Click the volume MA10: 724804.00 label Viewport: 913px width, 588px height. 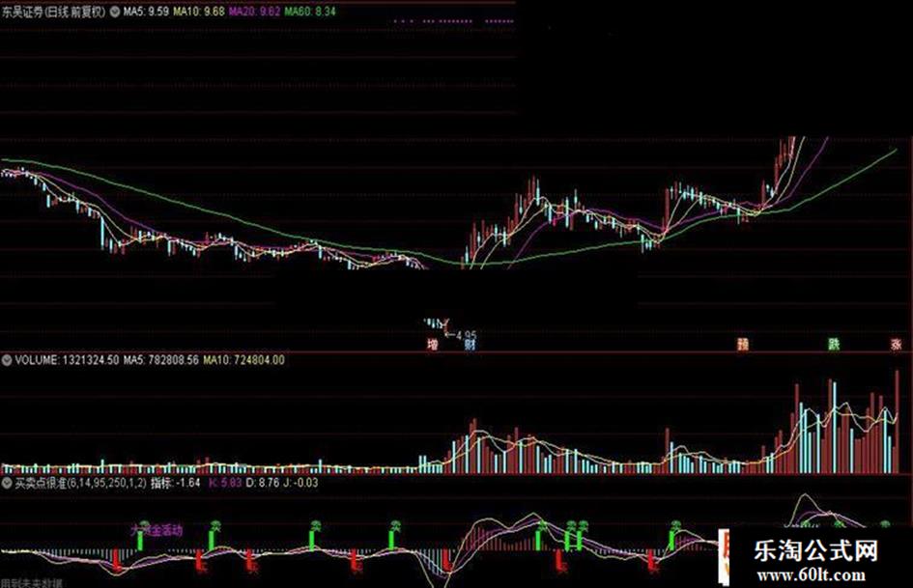click(244, 360)
